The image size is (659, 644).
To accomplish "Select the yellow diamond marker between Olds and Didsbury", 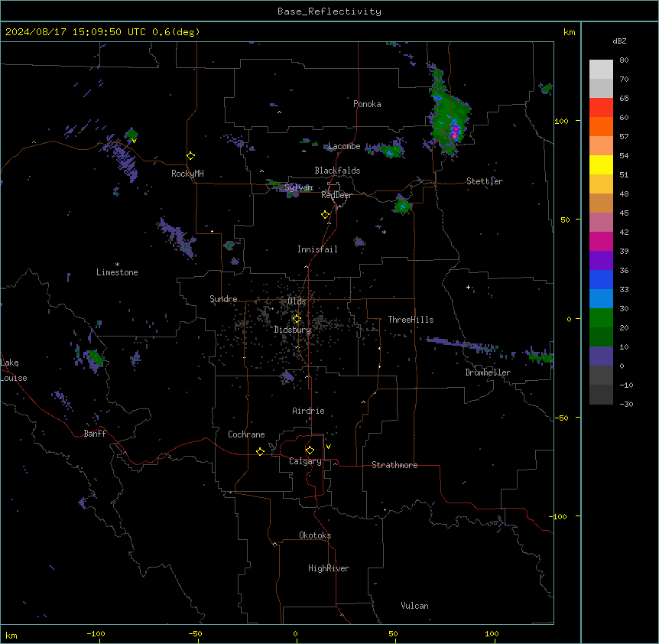I will click(x=297, y=319).
